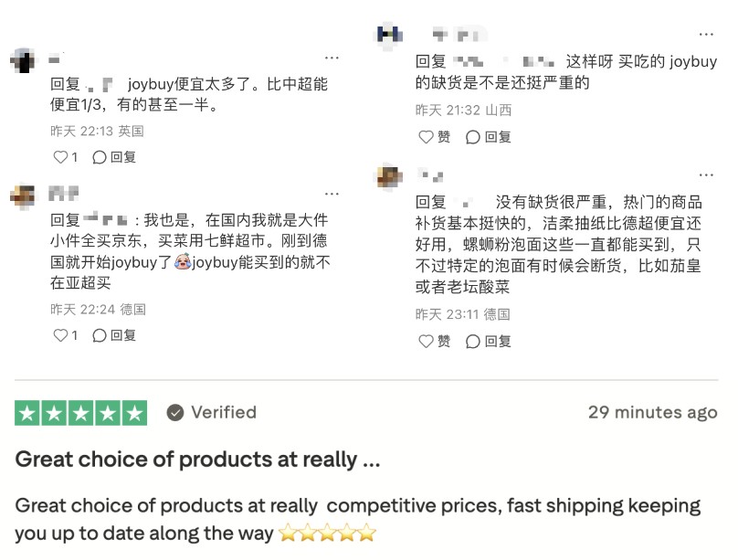Reply to the 昨天 23:11 德国 comment
Screen dimensions: 738x560
pos(489,341)
